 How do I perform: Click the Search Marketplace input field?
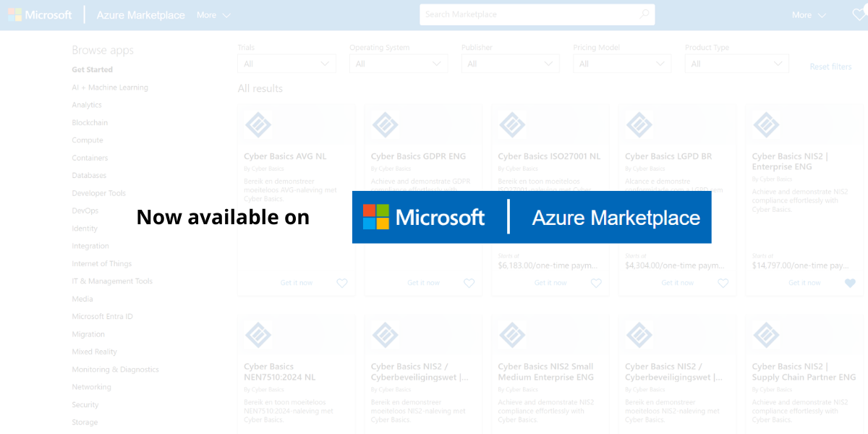(x=528, y=14)
